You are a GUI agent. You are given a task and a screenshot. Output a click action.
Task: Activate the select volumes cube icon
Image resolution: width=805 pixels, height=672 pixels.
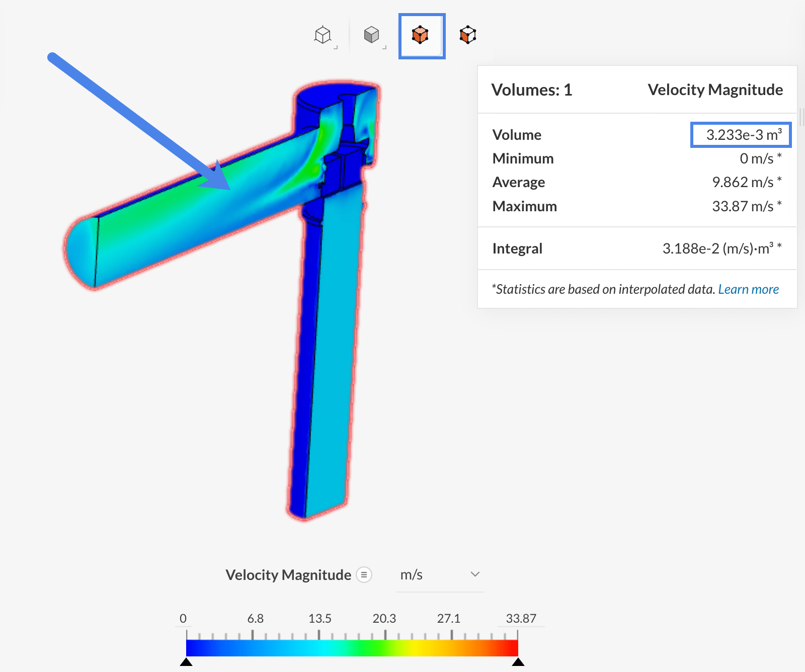[x=421, y=35]
